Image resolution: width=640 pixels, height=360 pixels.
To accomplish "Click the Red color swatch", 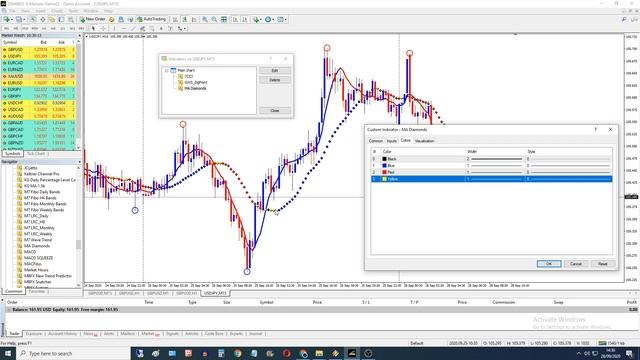I will click(384, 172).
